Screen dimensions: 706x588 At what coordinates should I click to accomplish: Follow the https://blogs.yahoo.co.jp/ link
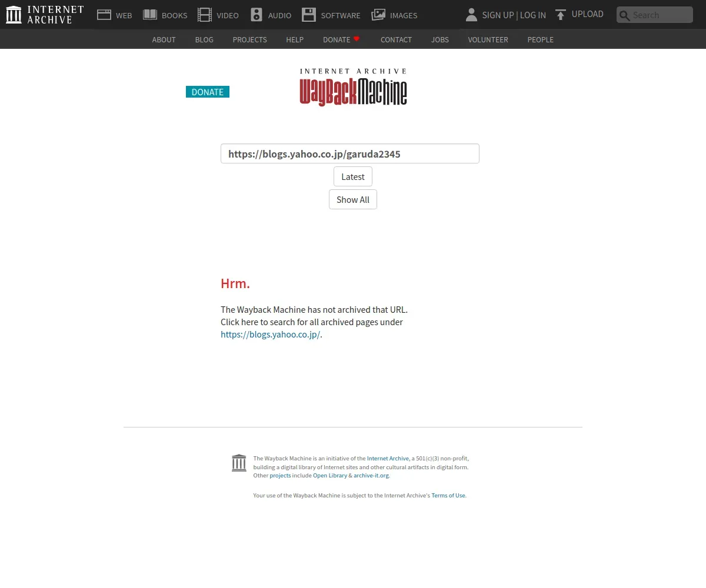(271, 334)
